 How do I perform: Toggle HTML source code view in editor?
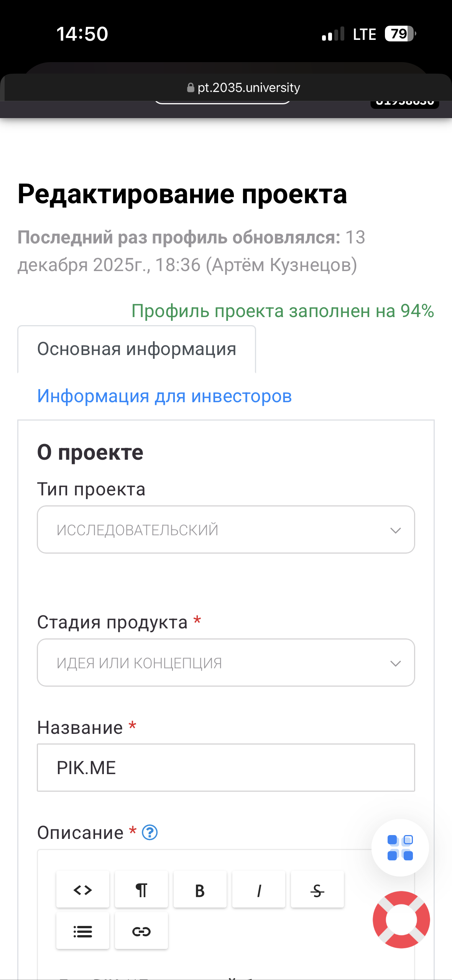click(x=83, y=890)
